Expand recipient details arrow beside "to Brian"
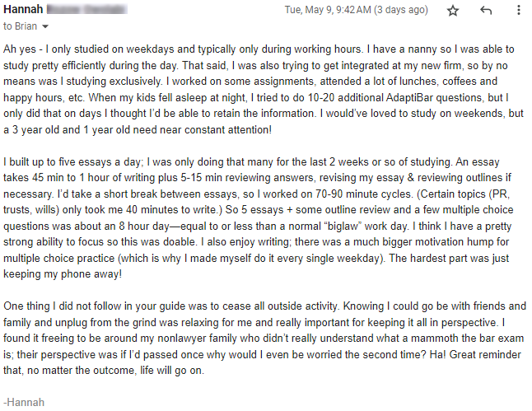The height and width of the screenshot is (411, 532). point(45,26)
